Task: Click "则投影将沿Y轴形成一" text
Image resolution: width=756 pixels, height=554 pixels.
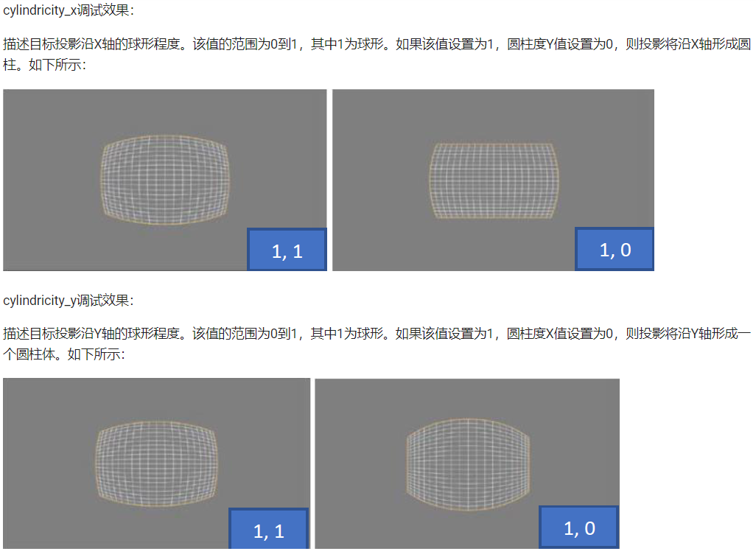Action: 688,334
